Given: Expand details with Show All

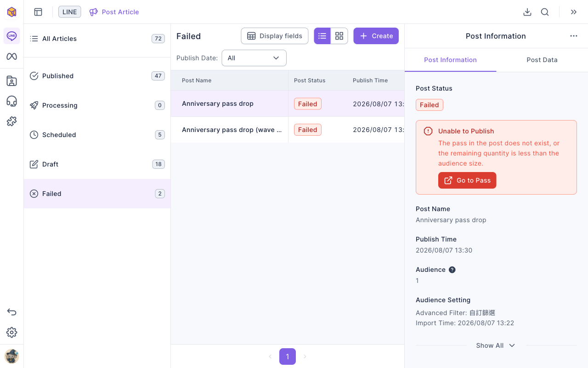Looking at the screenshot, I should coord(496,345).
